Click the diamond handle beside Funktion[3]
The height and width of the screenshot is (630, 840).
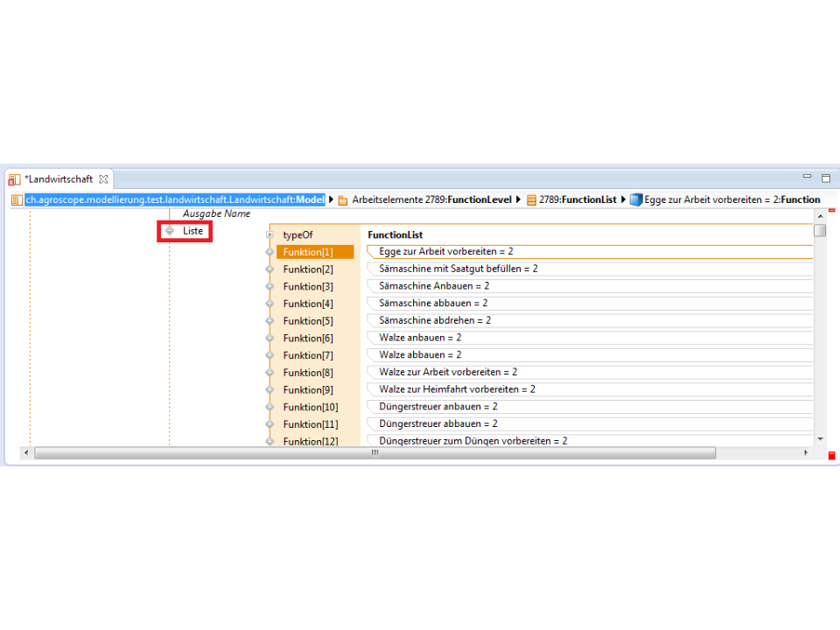[270, 286]
